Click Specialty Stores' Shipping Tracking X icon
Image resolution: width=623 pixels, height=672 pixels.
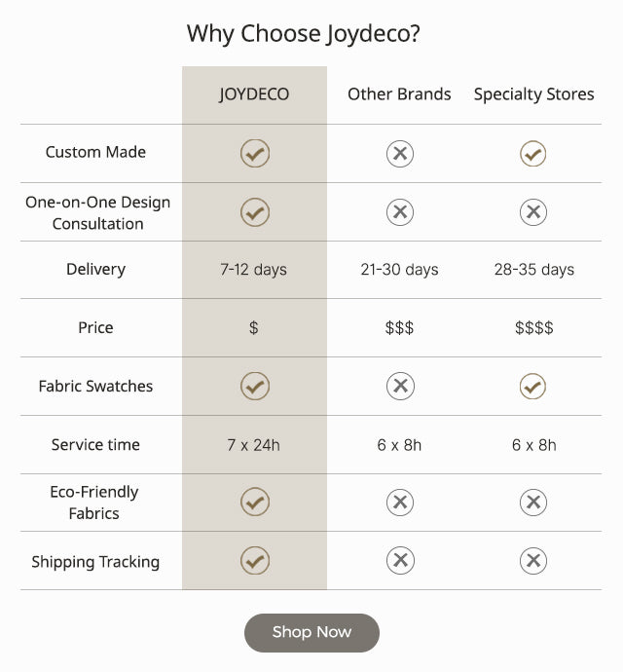pyautogui.click(x=532, y=561)
